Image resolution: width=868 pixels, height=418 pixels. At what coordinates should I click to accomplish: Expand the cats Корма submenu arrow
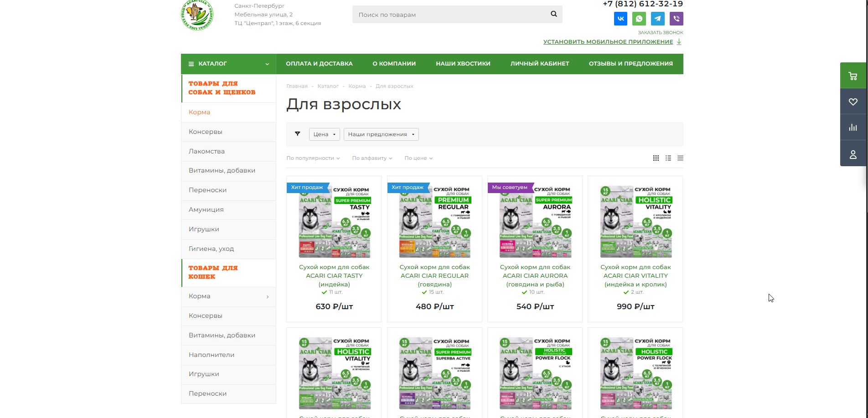(268, 296)
